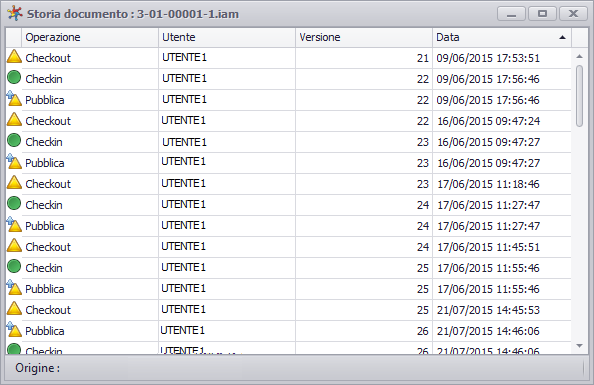Click the scrollbar down arrow
The width and height of the screenshot is (594, 385).
pos(579,346)
